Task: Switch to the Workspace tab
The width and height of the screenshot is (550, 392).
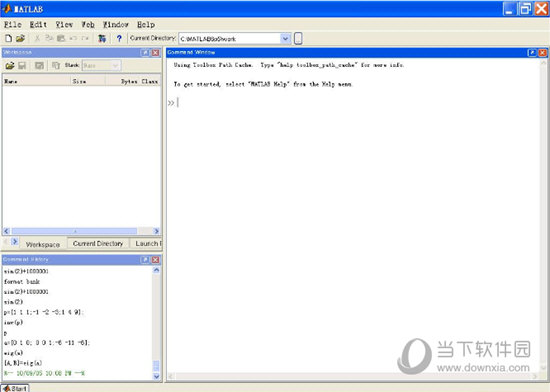Action: [x=43, y=244]
